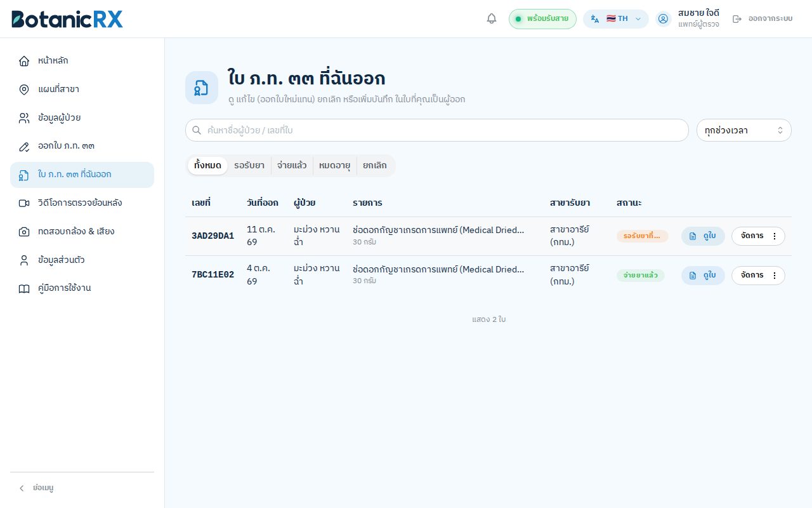Open the ทุกช่วงเวลา time range dropdown
This screenshot has height=508, width=812.
744,130
